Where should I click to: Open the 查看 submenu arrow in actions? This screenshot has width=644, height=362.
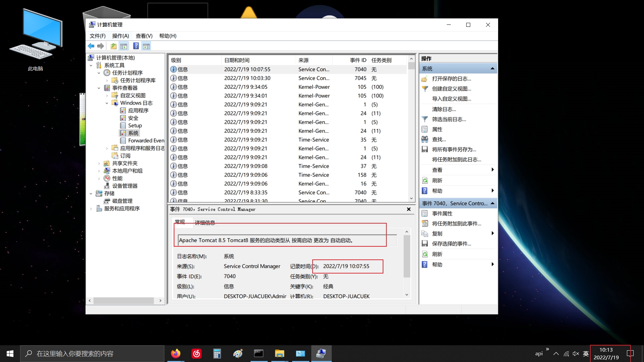492,170
